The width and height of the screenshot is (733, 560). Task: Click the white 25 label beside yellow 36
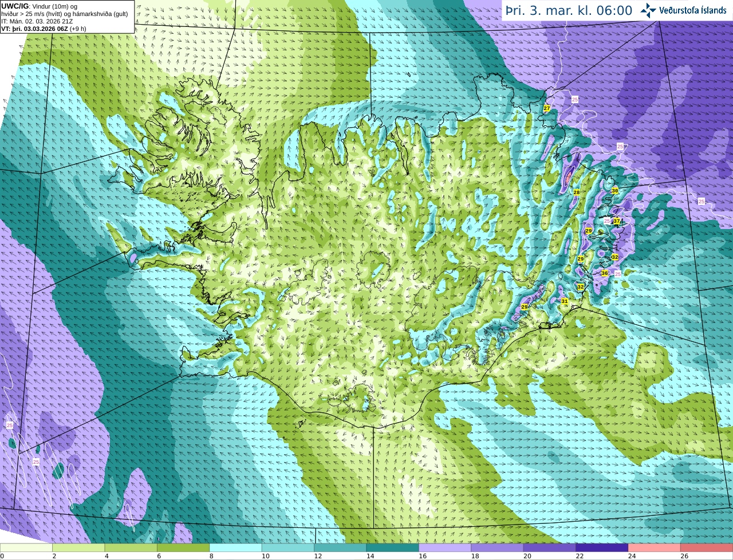pyautogui.click(x=618, y=274)
